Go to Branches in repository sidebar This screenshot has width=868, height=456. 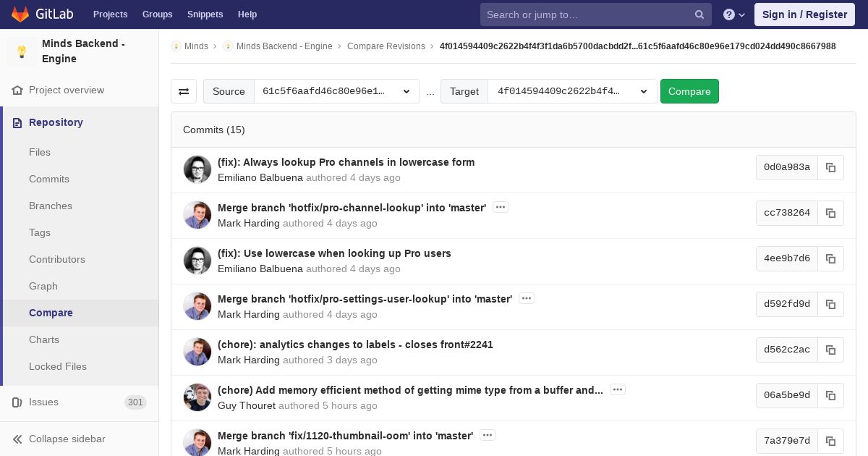pyautogui.click(x=51, y=206)
